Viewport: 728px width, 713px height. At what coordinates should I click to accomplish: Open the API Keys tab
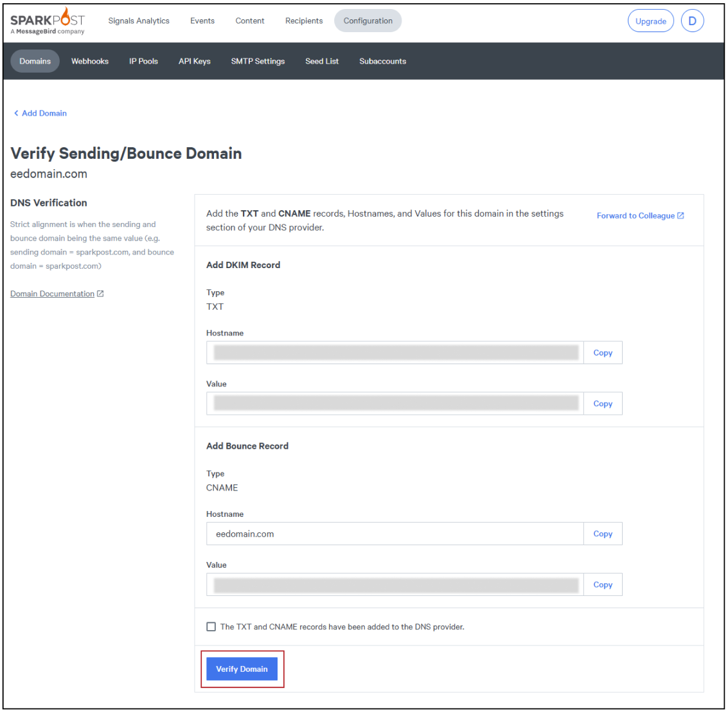pyautogui.click(x=195, y=61)
